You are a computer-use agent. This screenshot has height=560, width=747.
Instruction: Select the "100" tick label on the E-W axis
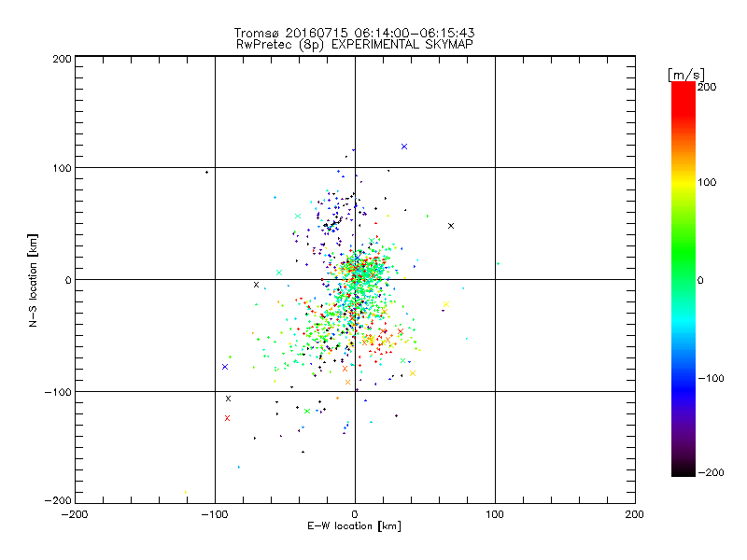coord(495,514)
